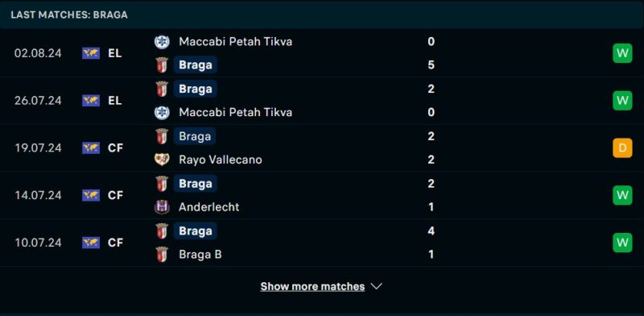Click the world flag icon beside 26.07.24 EL
The image size is (644, 316).
(x=91, y=101)
